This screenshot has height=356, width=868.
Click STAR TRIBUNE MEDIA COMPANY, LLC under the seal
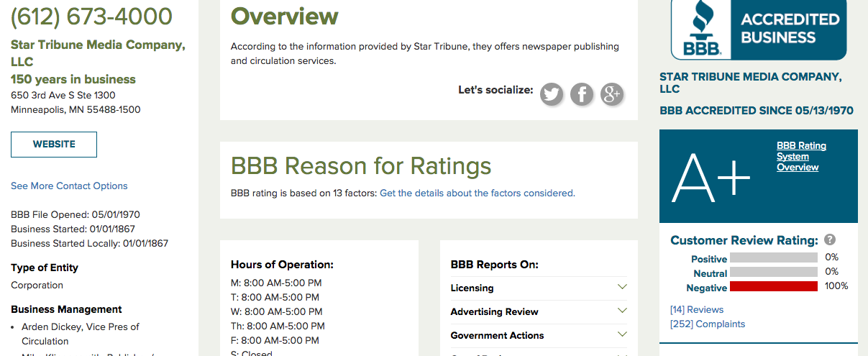751,83
